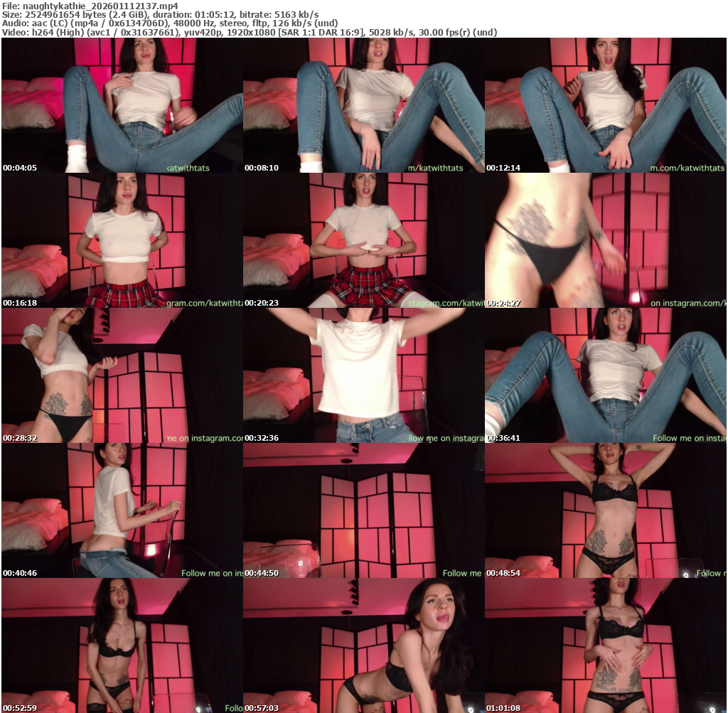728x713 pixels.
Task: Click the final thumbnail at 01:01:08
Action: (x=605, y=645)
